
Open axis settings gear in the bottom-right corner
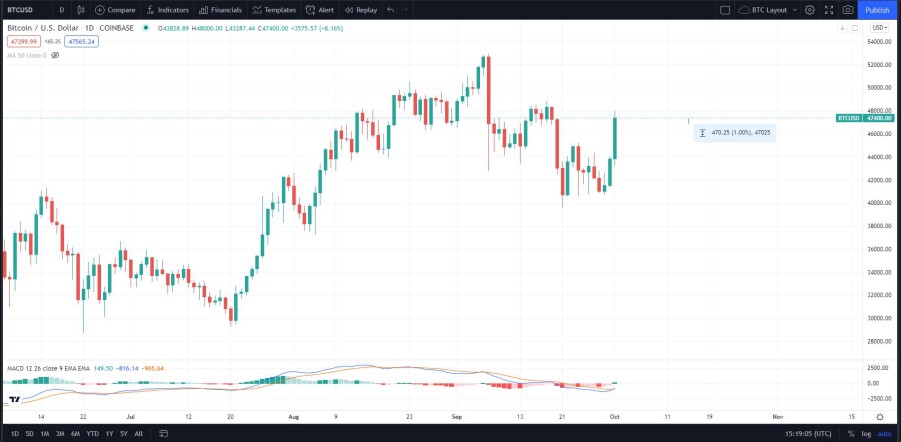pos(880,417)
